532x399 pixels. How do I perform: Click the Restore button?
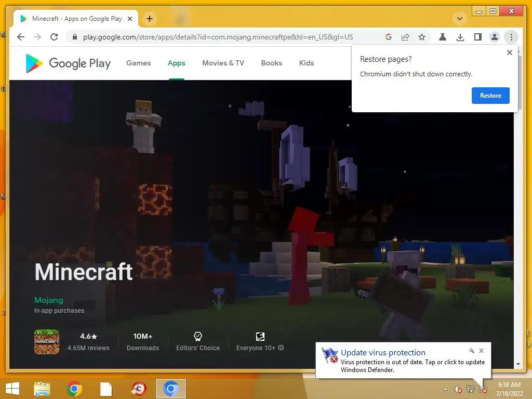490,96
